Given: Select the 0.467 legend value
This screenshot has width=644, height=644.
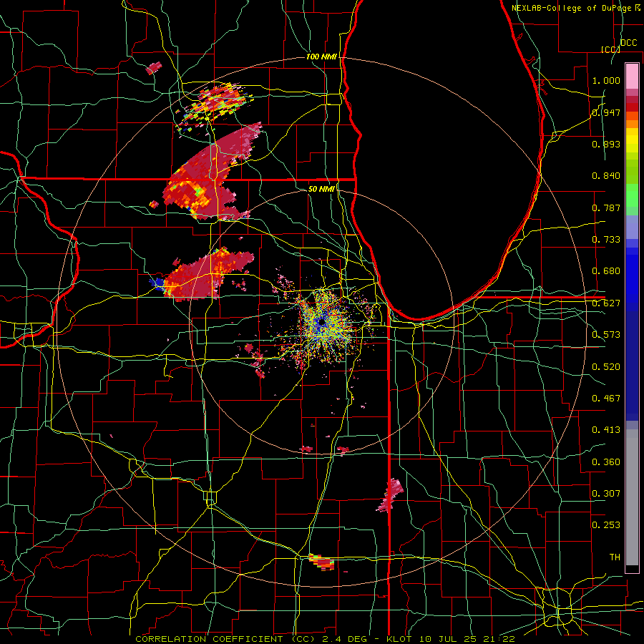Looking at the screenshot, I should [x=606, y=399].
